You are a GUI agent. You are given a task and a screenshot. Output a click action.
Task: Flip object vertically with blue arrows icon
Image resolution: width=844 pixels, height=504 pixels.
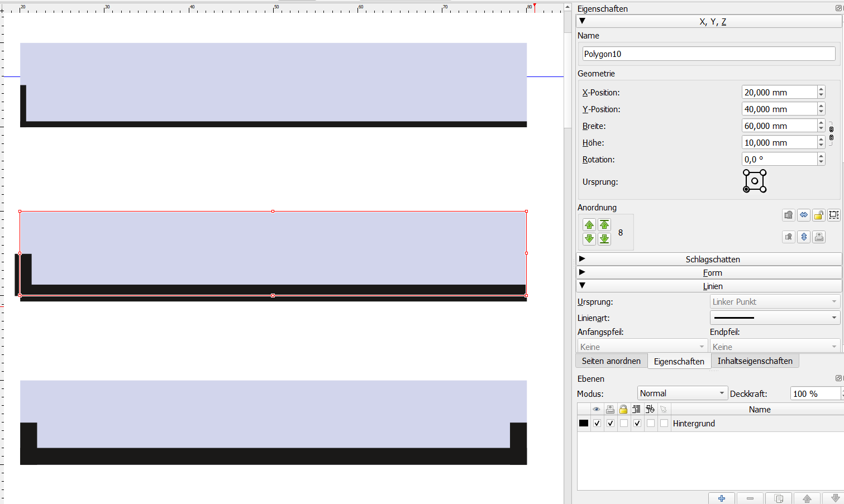click(x=803, y=237)
